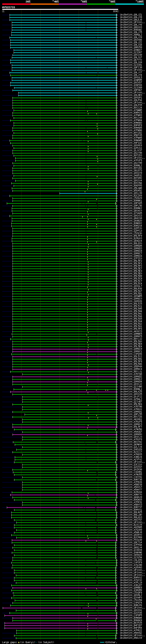Select hit label UniRef100_Q9SUL5

tap(131, 78)
